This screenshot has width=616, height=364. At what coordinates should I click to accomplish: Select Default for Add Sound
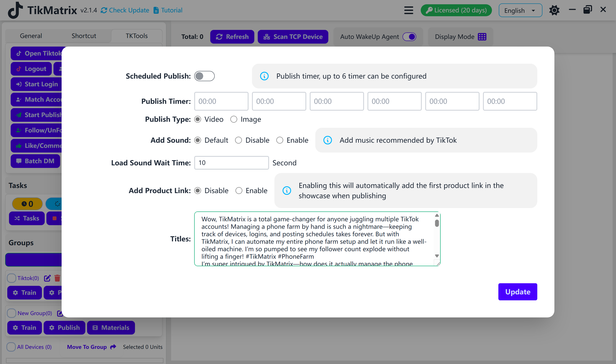(197, 140)
